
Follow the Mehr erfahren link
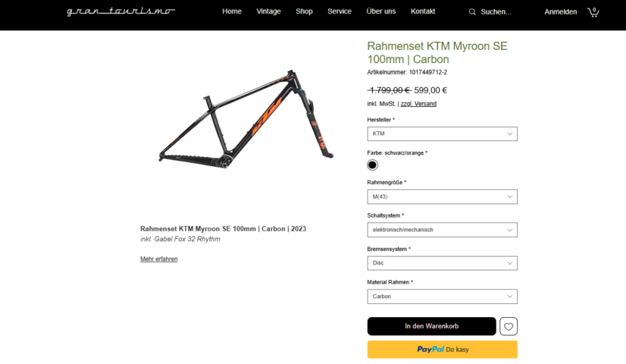click(159, 259)
